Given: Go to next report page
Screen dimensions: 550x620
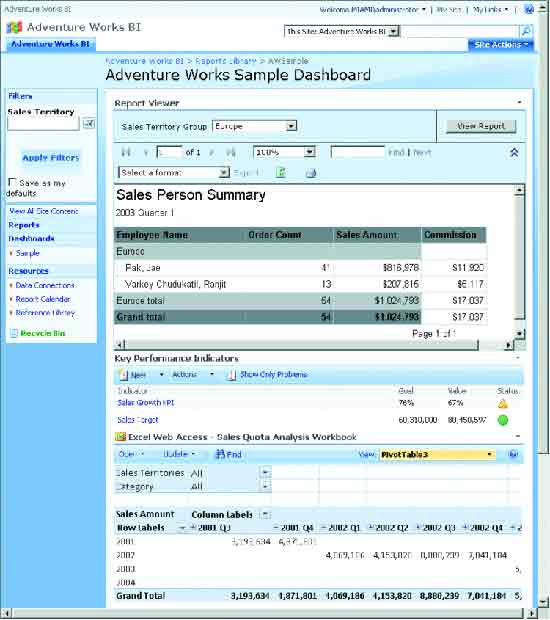Looking at the screenshot, I should pos(212,153).
